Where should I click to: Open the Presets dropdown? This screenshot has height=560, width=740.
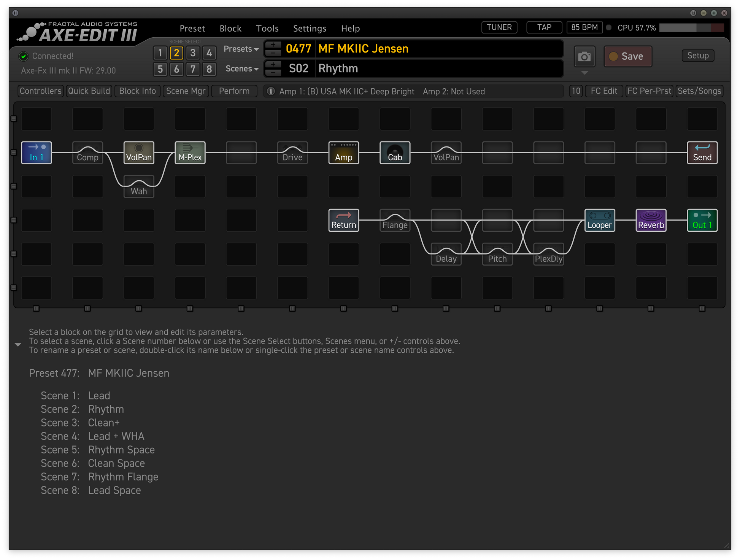241,49
